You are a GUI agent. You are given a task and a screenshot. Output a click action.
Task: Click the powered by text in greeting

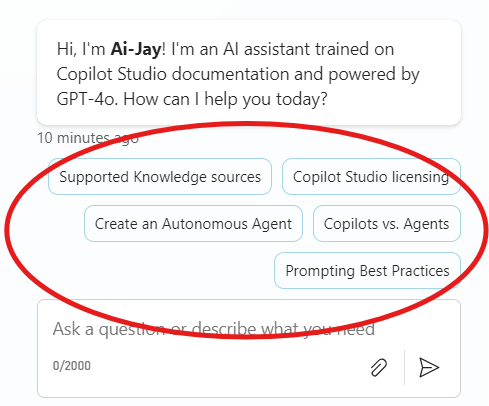(374, 74)
